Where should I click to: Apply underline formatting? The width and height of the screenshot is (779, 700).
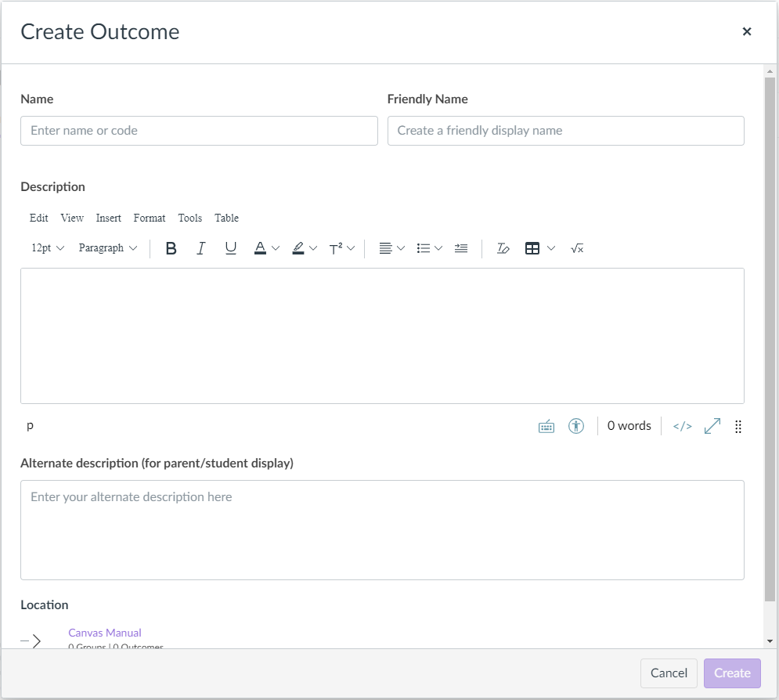point(231,248)
